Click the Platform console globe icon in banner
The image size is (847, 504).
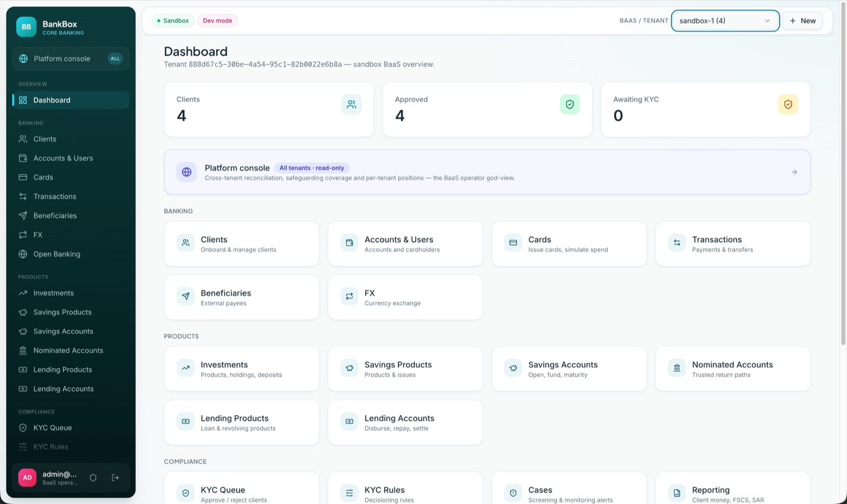coord(186,172)
